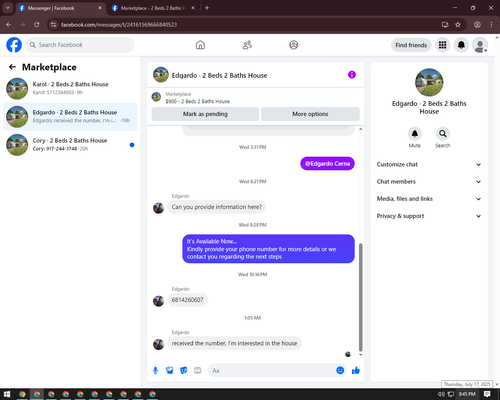Attach a photo to the message
The height and width of the screenshot is (400, 500).
170,370
